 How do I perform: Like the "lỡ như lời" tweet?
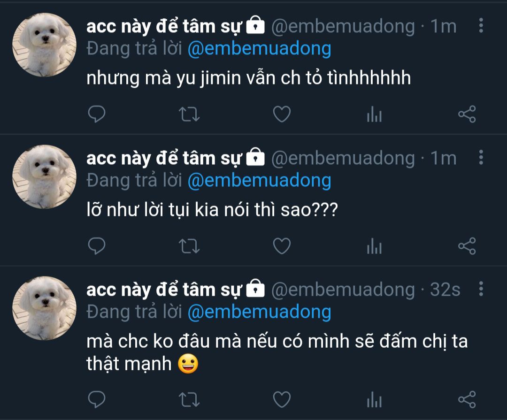[x=282, y=246]
